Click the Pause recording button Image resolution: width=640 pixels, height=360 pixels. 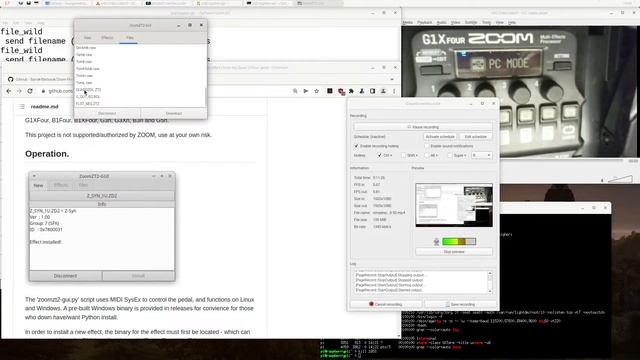[423, 127]
